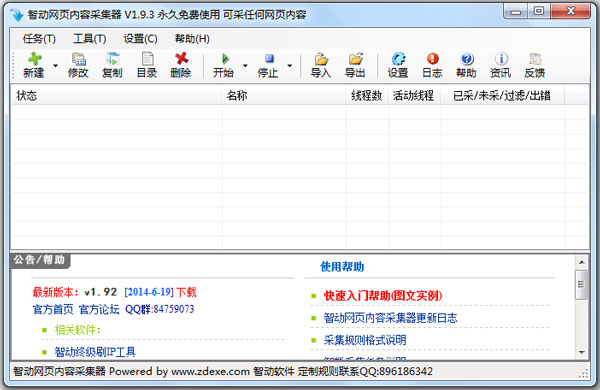Click the 名称 column header
600x390 pixels.
tap(284, 95)
